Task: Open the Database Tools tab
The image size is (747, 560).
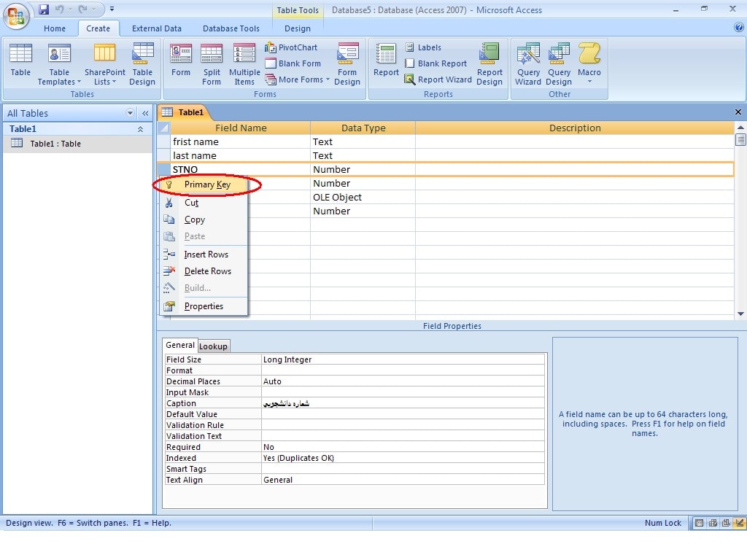Action: 231,28
